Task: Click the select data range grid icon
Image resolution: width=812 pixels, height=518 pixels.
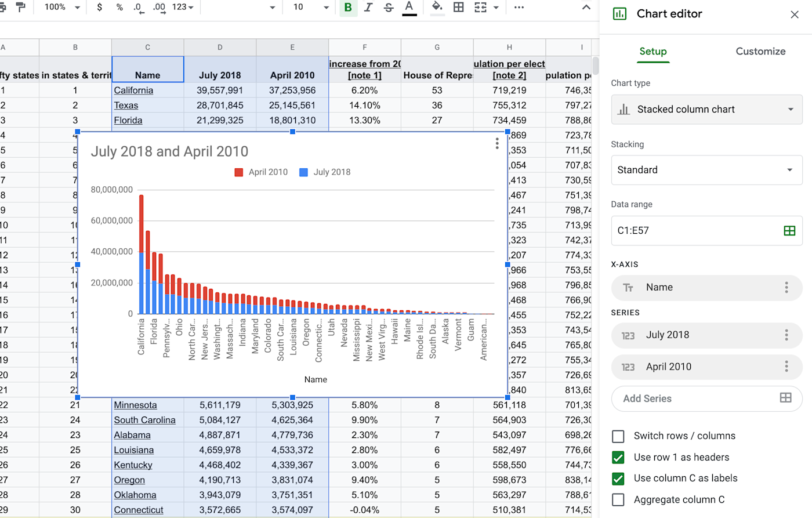Action: tap(789, 230)
